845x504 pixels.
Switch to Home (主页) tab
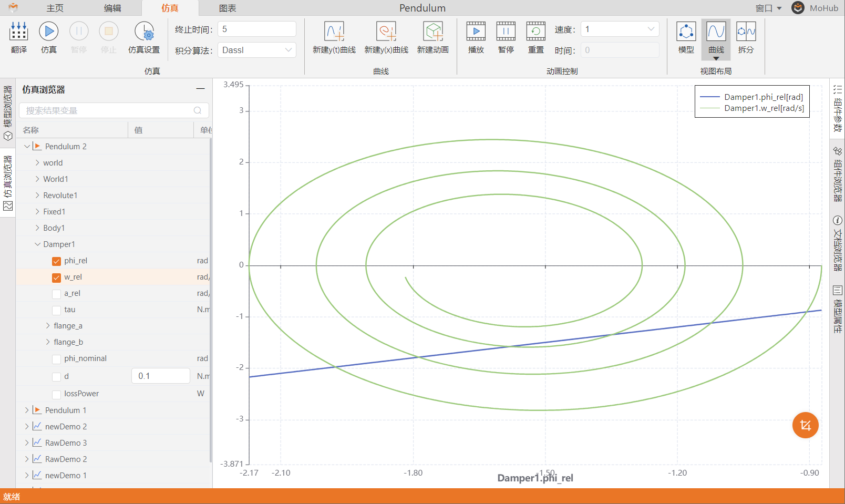click(x=55, y=8)
